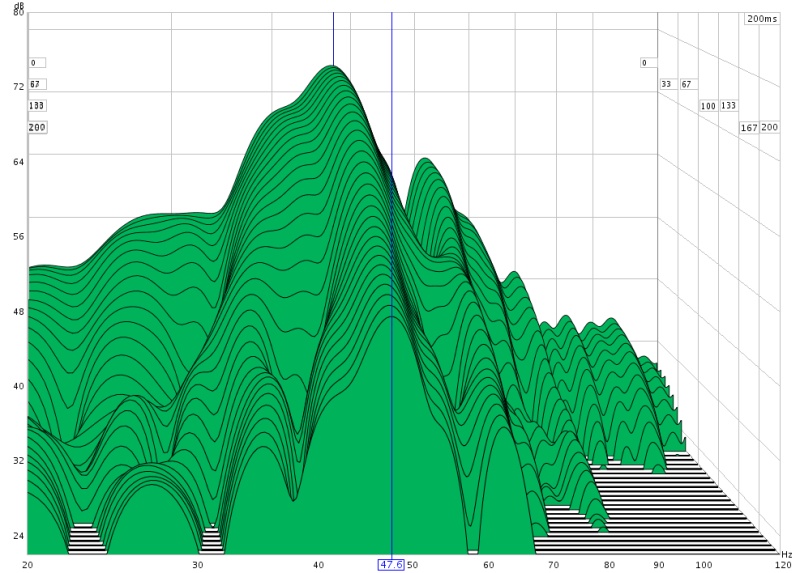Click the 20 Hz frequency axis label
Viewport: 800px width, 573px height.
click(28, 565)
